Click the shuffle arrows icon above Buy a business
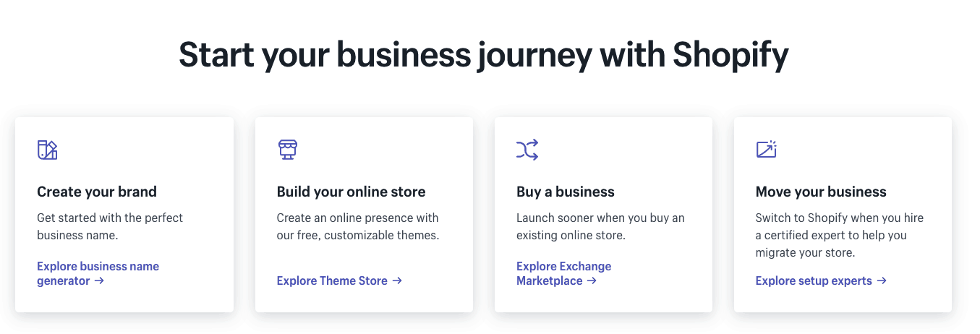The height and width of the screenshot is (334, 980). point(527,150)
